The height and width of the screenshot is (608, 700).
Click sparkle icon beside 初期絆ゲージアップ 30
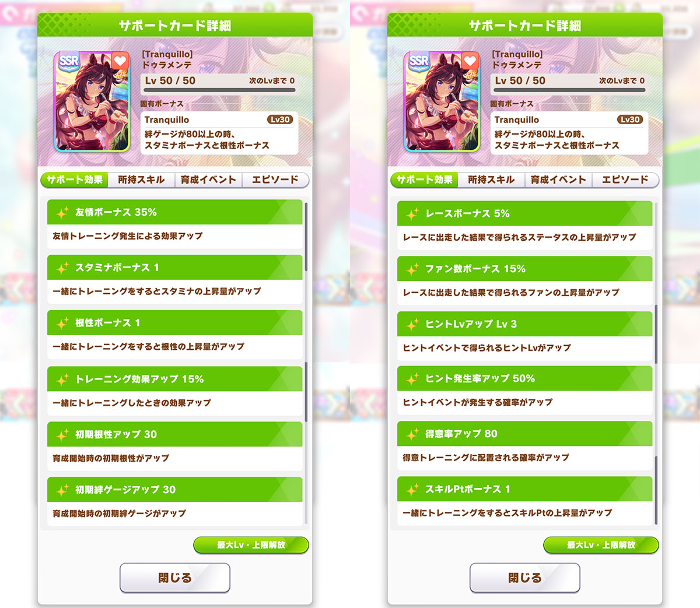(x=62, y=490)
